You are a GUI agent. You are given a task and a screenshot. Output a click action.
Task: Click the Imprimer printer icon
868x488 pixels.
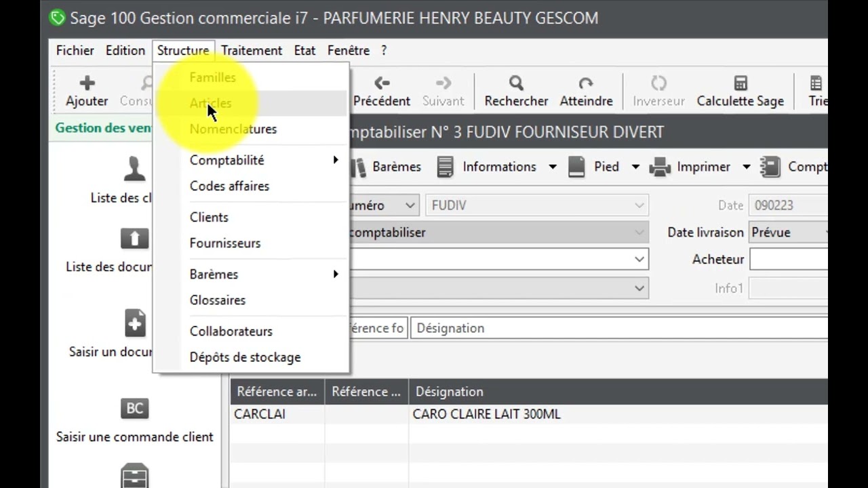660,167
